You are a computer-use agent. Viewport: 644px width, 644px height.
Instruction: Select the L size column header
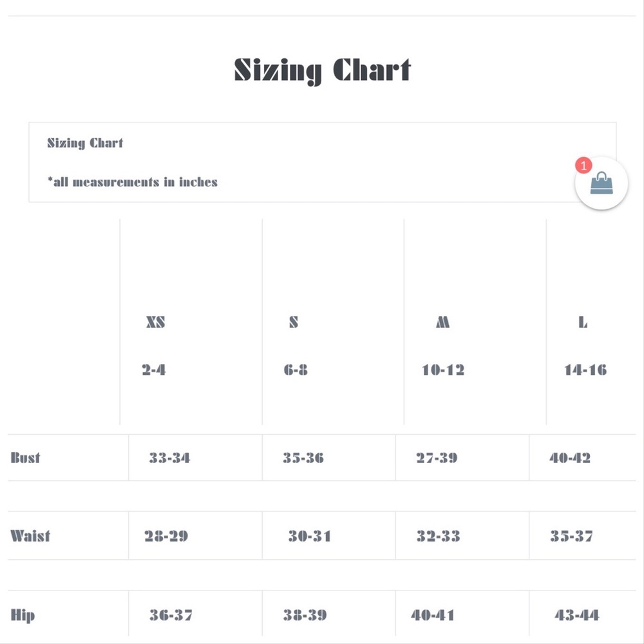click(x=583, y=322)
